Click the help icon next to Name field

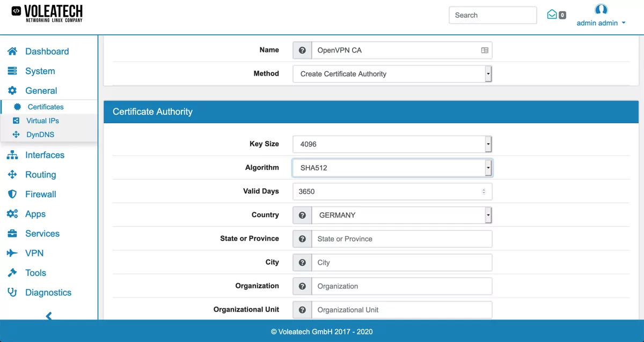302,50
